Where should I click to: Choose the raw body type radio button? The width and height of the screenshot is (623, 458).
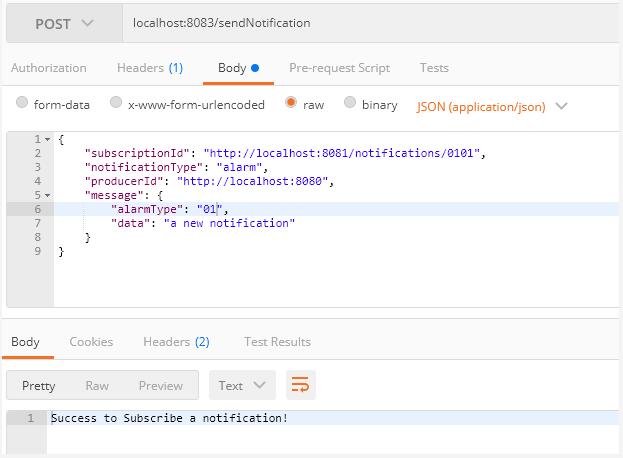[291, 104]
